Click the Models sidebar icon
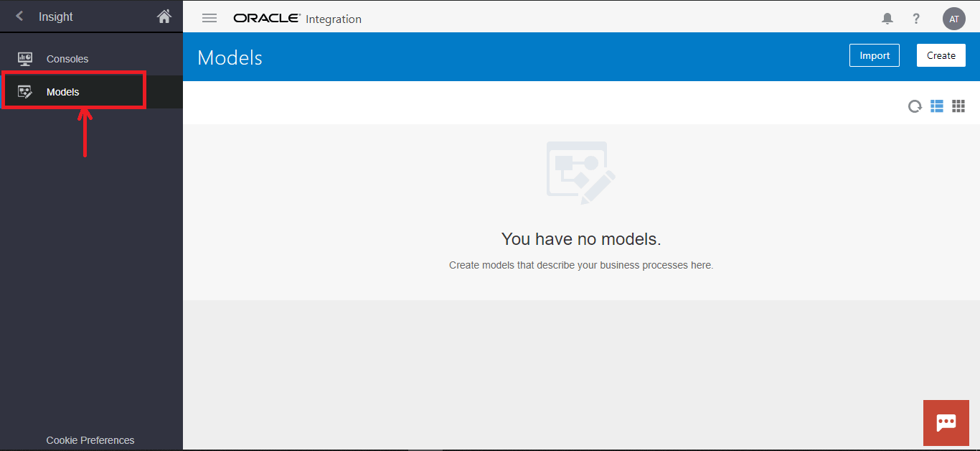980x451 pixels. (x=25, y=92)
